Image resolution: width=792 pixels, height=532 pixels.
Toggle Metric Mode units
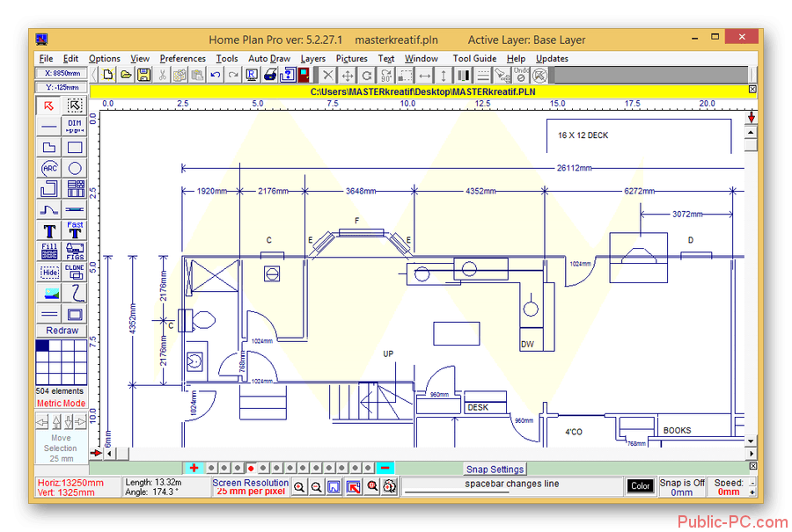(61, 404)
